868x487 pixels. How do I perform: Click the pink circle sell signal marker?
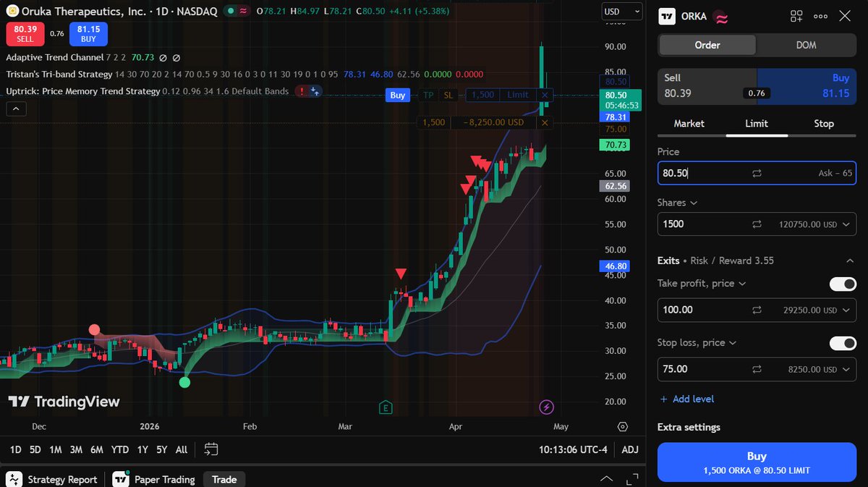[x=94, y=330]
